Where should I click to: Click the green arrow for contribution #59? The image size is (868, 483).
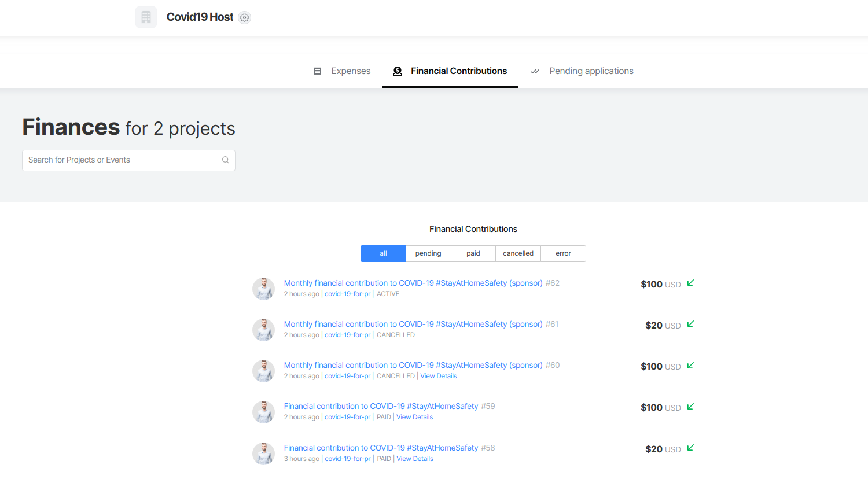690,407
